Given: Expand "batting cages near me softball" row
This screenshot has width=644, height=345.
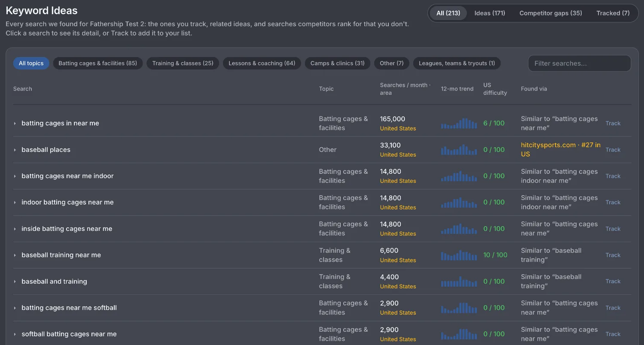Looking at the screenshot, I should pos(15,308).
